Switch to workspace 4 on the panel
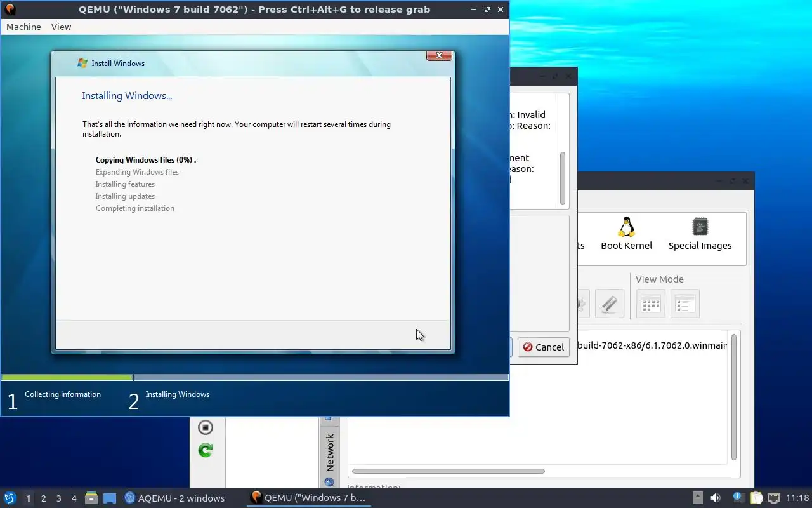 (74, 498)
